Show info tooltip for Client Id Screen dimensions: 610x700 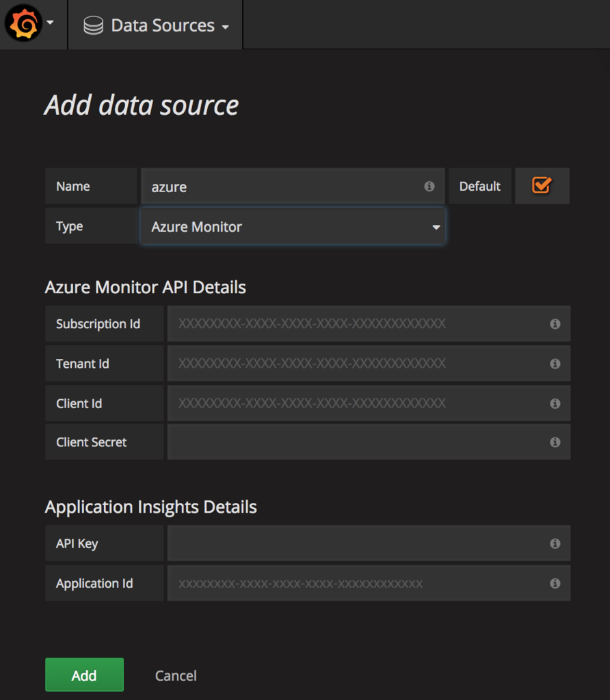(555, 403)
